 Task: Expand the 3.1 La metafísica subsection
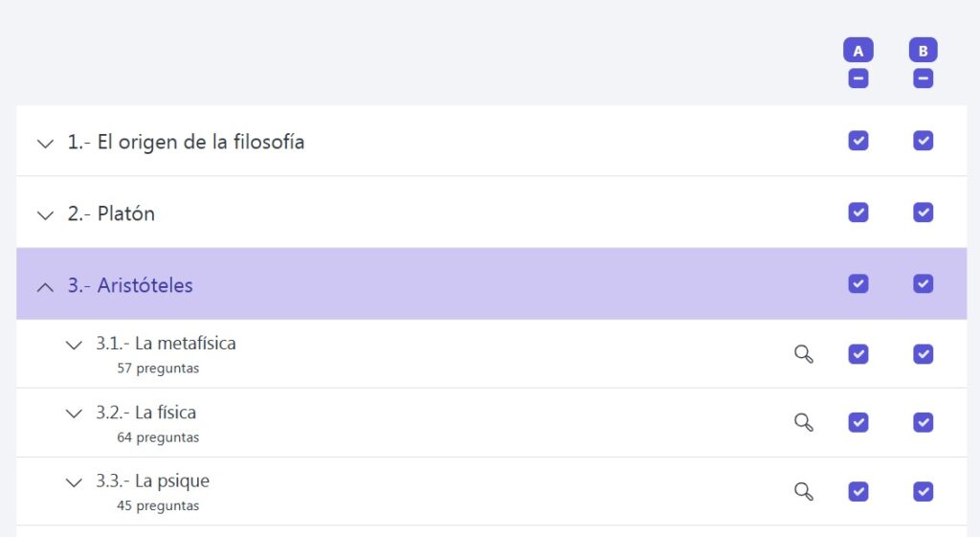74,345
